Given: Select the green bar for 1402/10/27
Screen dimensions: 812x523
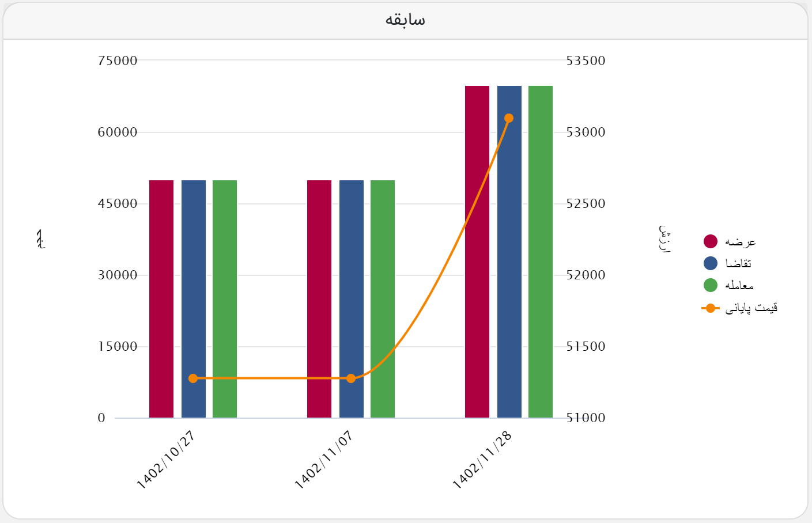Looking at the screenshot, I should click(225, 299).
